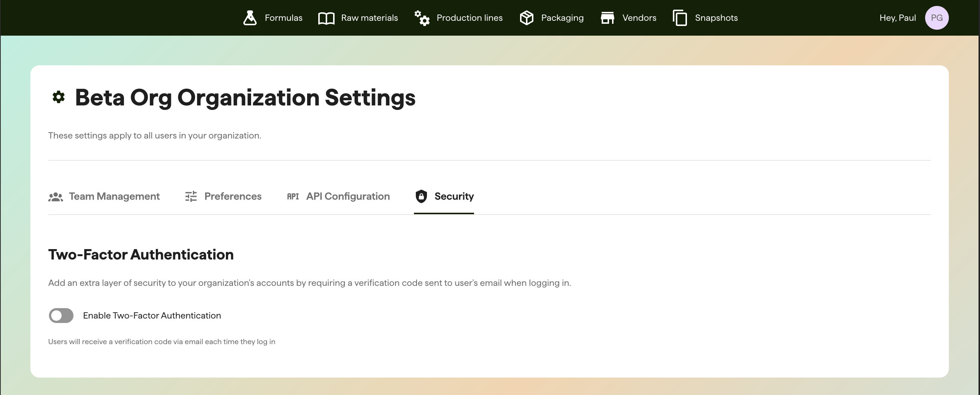This screenshot has width=980, height=395.
Task: Click the PG profile avatar
Action: 937,17
